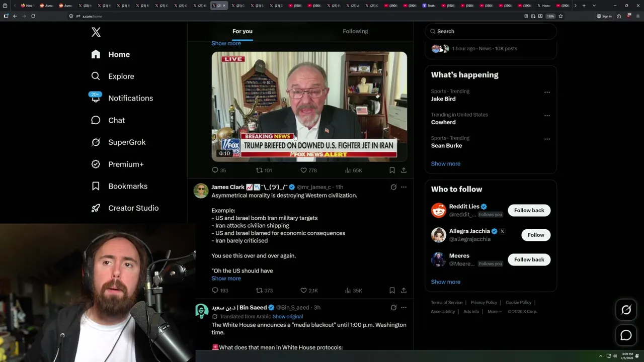Click Show original on translated post

(x=287, y=317)
